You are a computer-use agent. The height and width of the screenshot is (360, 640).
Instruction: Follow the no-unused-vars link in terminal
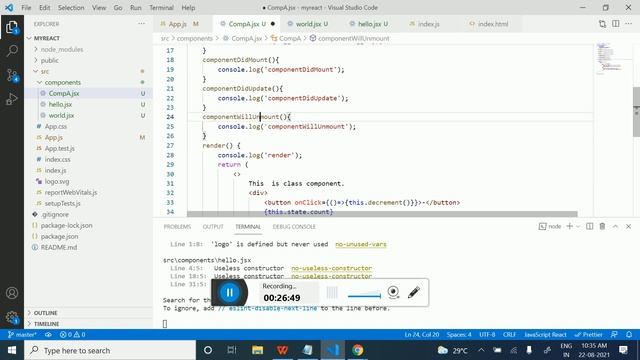coord(361,244)
